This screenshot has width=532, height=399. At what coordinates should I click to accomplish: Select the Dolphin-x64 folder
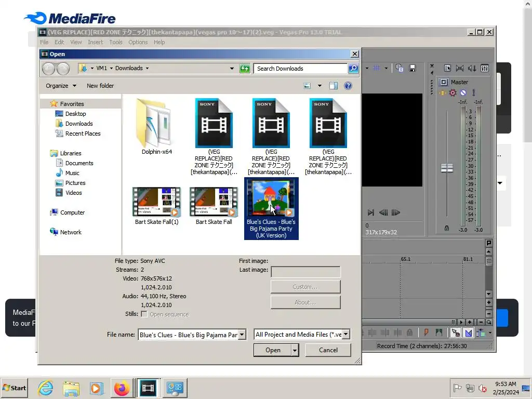point(156,127)
